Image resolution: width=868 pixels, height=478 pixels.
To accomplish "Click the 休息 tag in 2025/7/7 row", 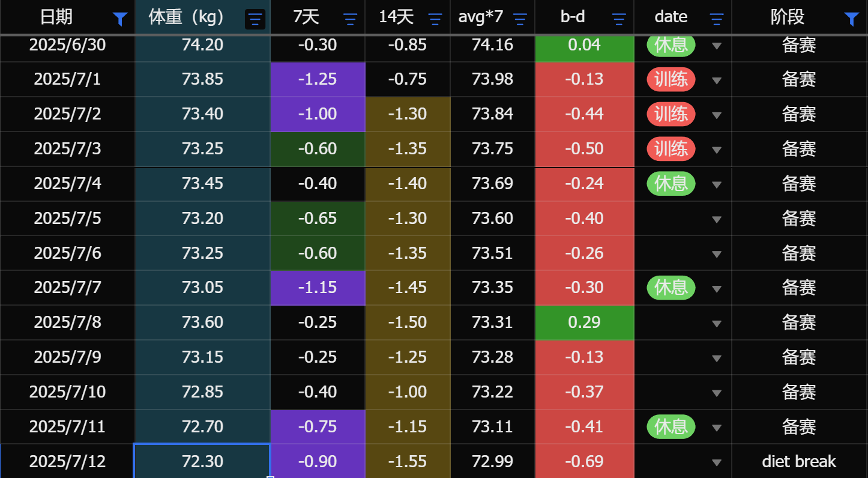I will 671,288.
